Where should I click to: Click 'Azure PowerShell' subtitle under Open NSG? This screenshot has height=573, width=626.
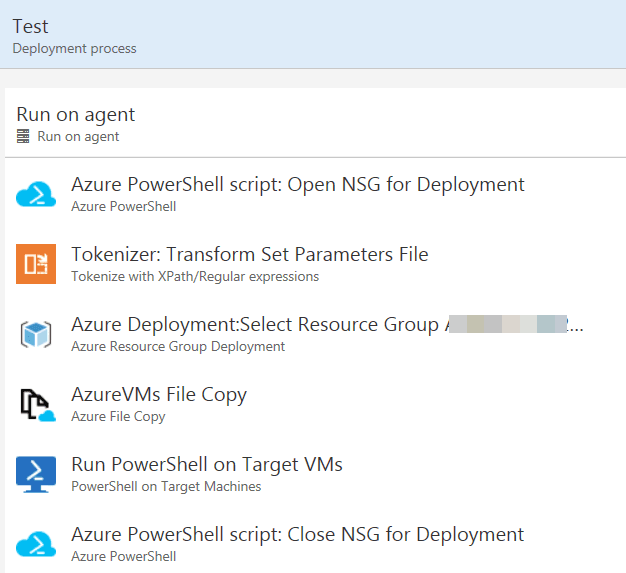pyautogui.click(x=123, y=206)
